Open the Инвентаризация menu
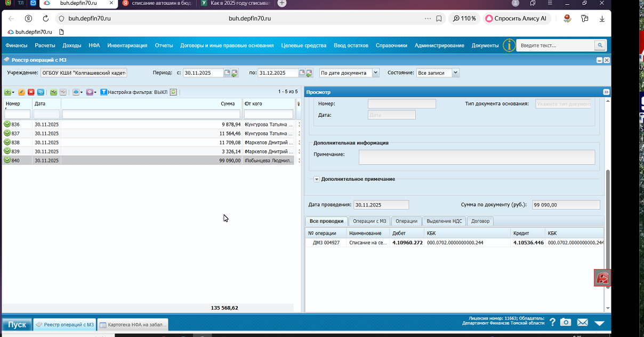 point(127,45)
